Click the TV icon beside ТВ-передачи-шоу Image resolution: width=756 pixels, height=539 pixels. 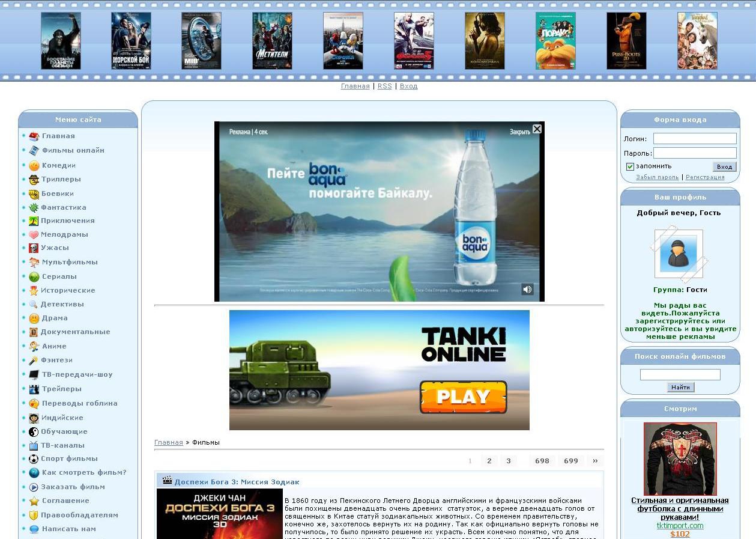[34, 375]
